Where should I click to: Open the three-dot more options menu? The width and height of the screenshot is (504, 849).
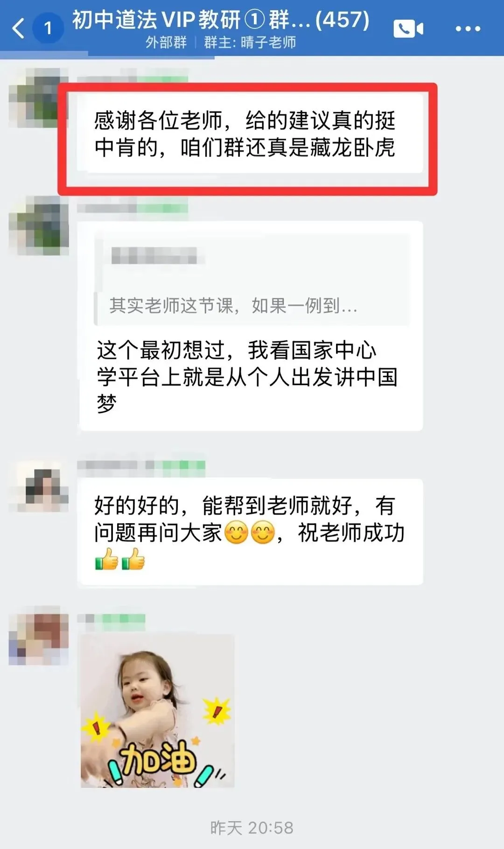point(468,29)
